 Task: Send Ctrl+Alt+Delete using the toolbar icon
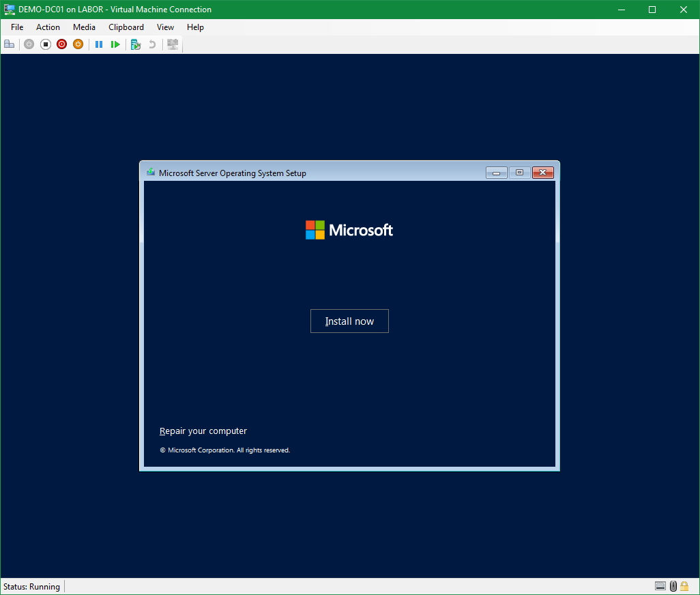9,44
